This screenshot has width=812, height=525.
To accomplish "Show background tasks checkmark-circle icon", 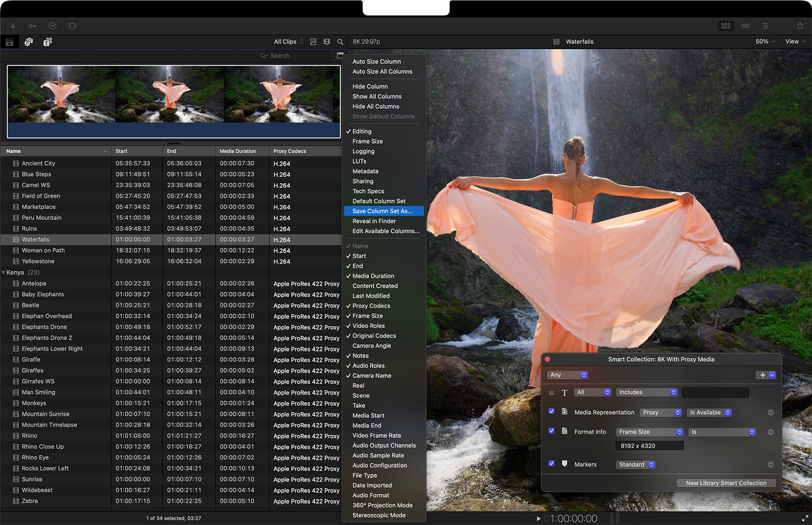I will click(53, 26).
